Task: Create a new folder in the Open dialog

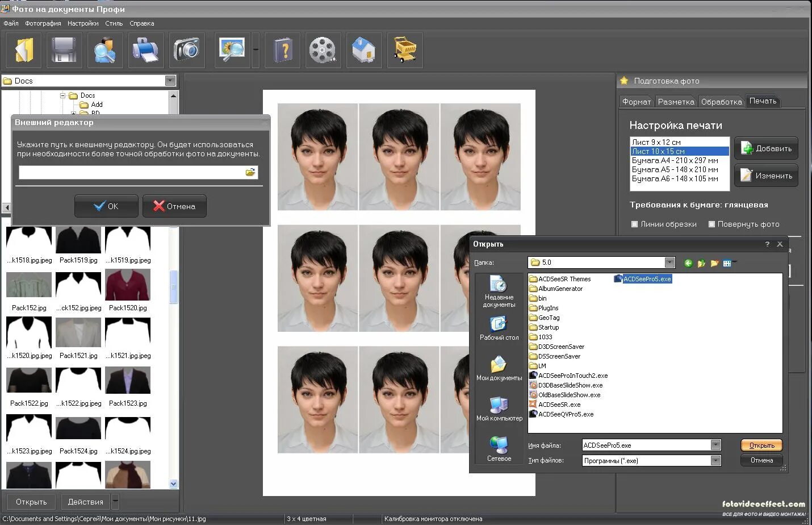Action: click(x=714, y=263)
